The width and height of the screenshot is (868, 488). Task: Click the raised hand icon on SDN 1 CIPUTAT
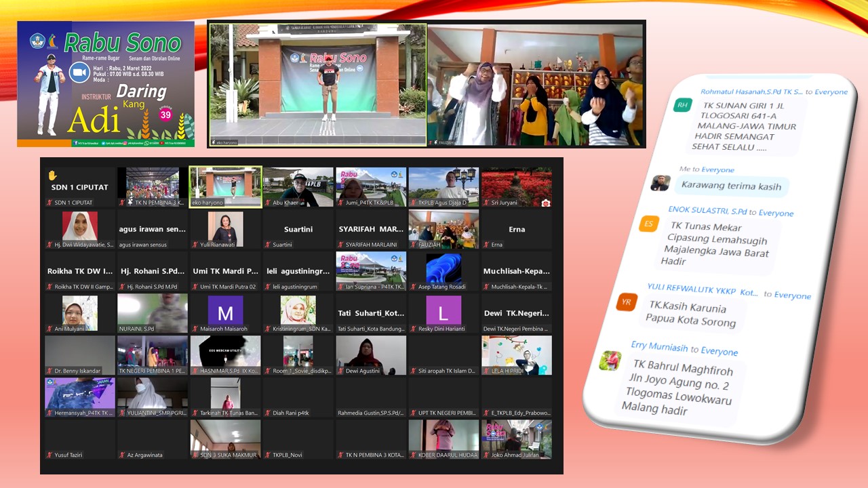(52, 175)
